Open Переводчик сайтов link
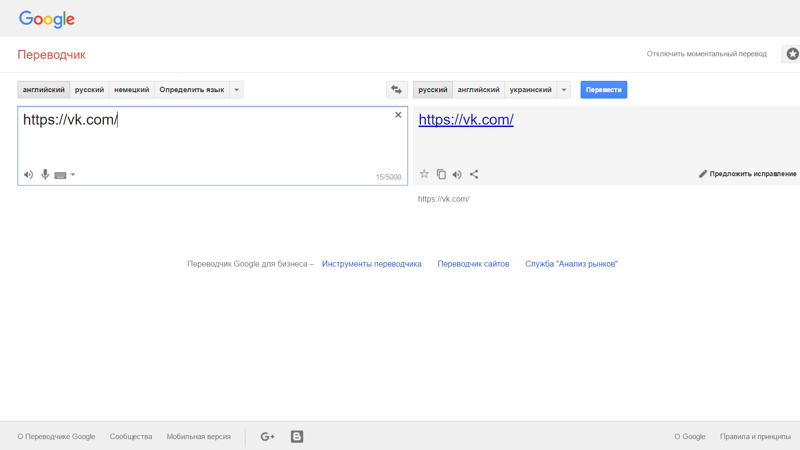 [473, 264]
